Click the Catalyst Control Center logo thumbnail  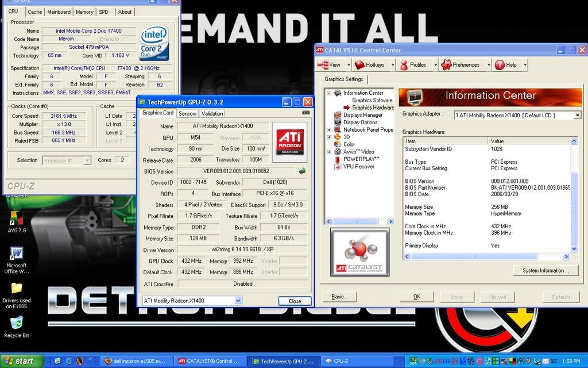pyautogui.click(x=359, y=252)
